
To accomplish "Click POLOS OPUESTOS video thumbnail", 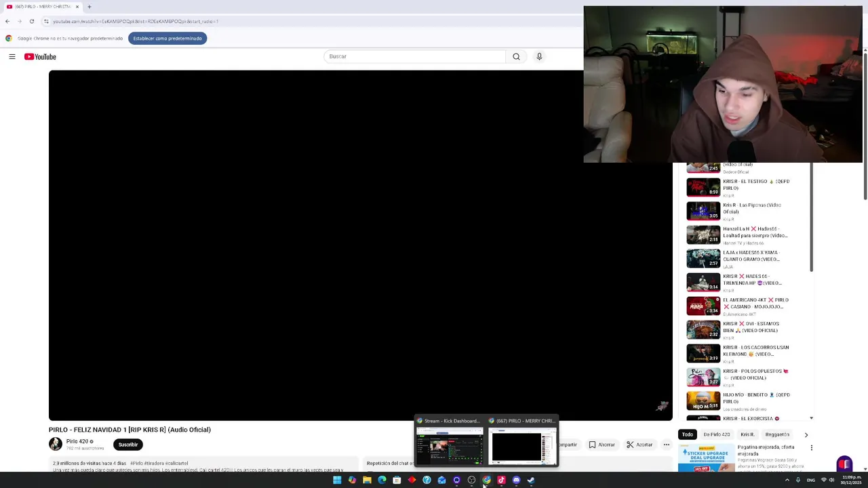I will click(x=703, y=378).
